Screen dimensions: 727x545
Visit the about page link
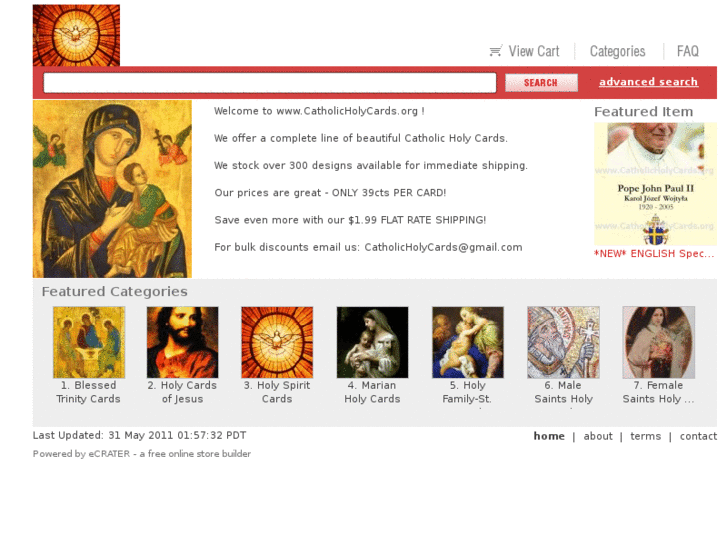(598, 436)
